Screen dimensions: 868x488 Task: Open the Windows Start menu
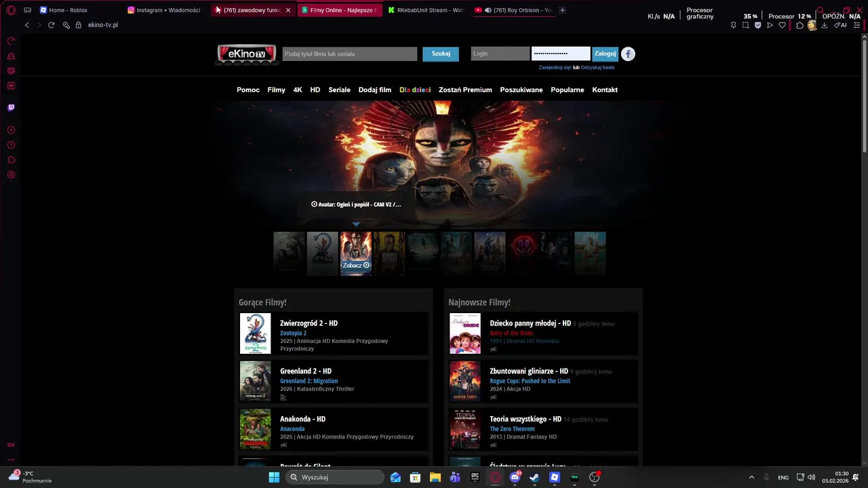click(x=274, y=477)
